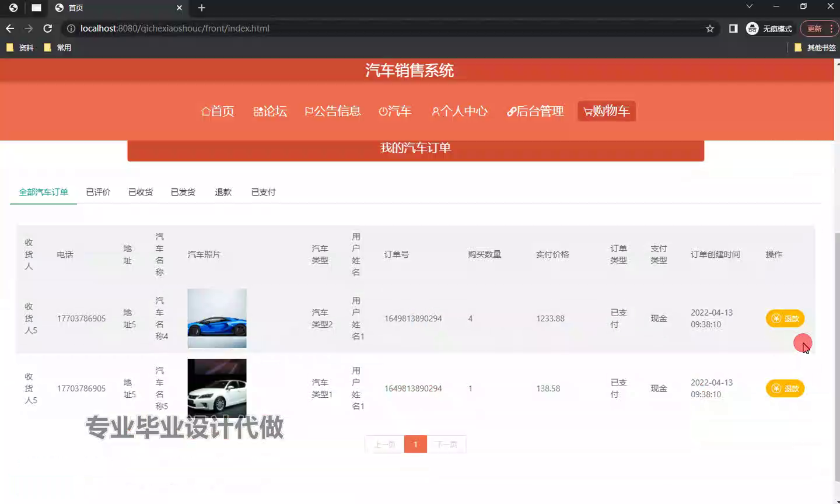Image resolution: width=840 pixels, height=504 pixels.
Task: Click the 上一页 pagination button
Action: [x=384, y=444]
